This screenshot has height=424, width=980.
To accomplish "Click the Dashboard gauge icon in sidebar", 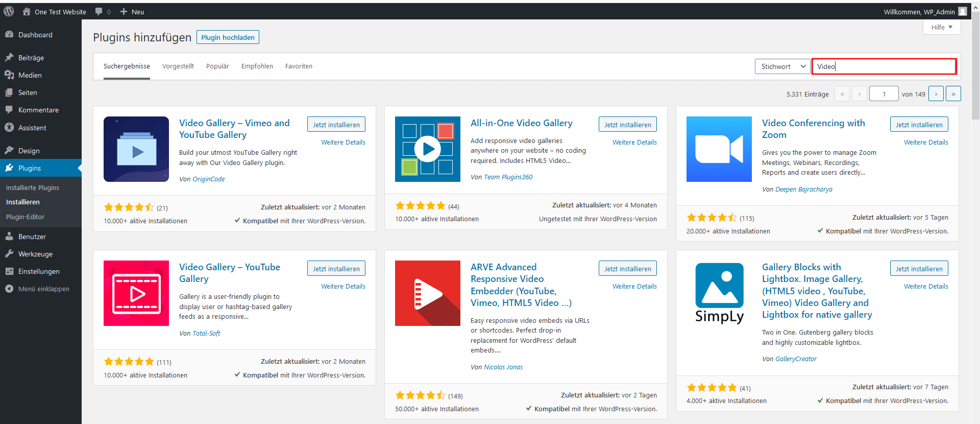I will coord(9,34).
